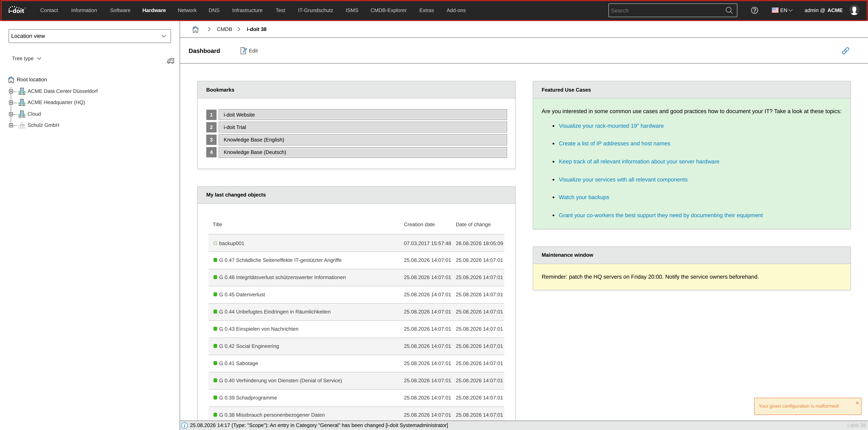Click the US flag language icon
The image size is (868, 430).
(775, 10)
